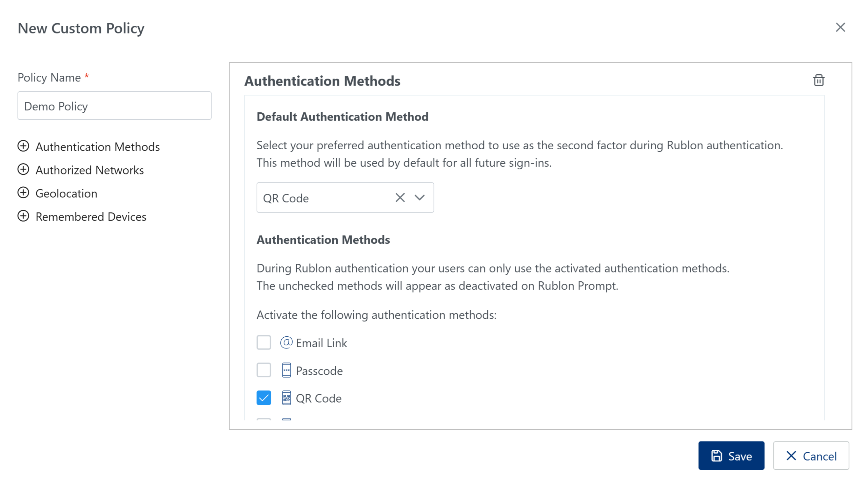The width and height of the screenshot is (868, 486).
Task: Click the plus icon beside Authentication Methods
Action: click(23, 146)
